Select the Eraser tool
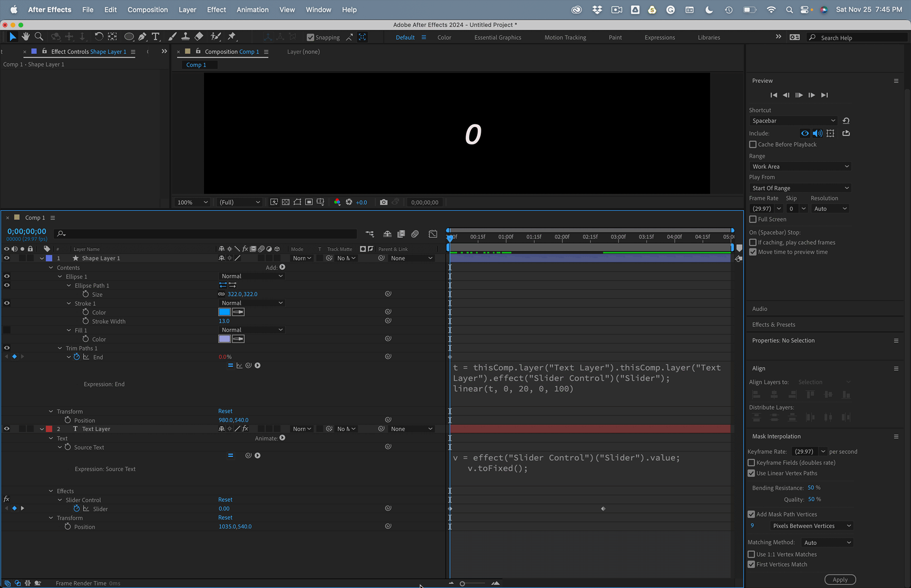This screenshot has width=911, height=588. 199,36
